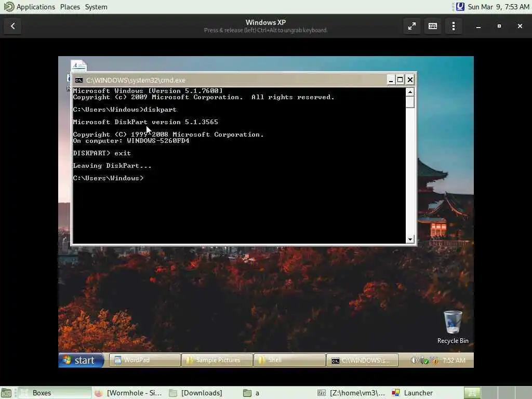This screenshot has width=532, height=399.
Task: Switch to Shell folder in the XP taskbar
Action: click(289, 360)
